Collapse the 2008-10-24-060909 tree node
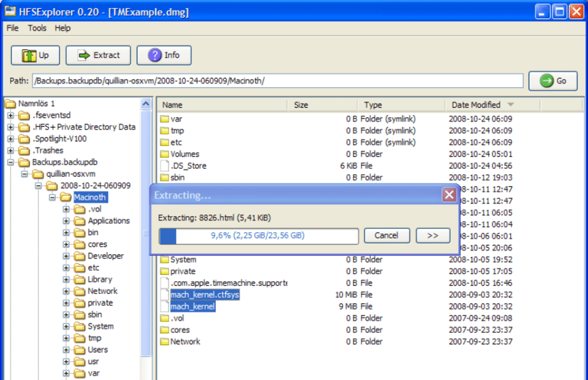 point(38,185)
